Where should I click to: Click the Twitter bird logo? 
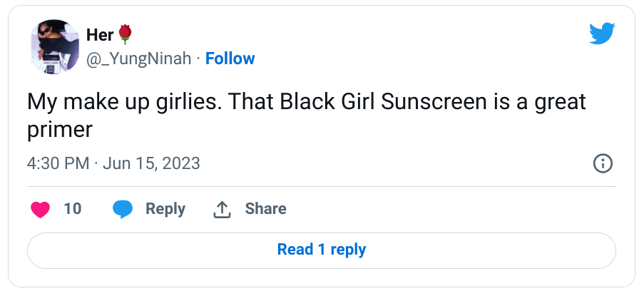point(602,34)
